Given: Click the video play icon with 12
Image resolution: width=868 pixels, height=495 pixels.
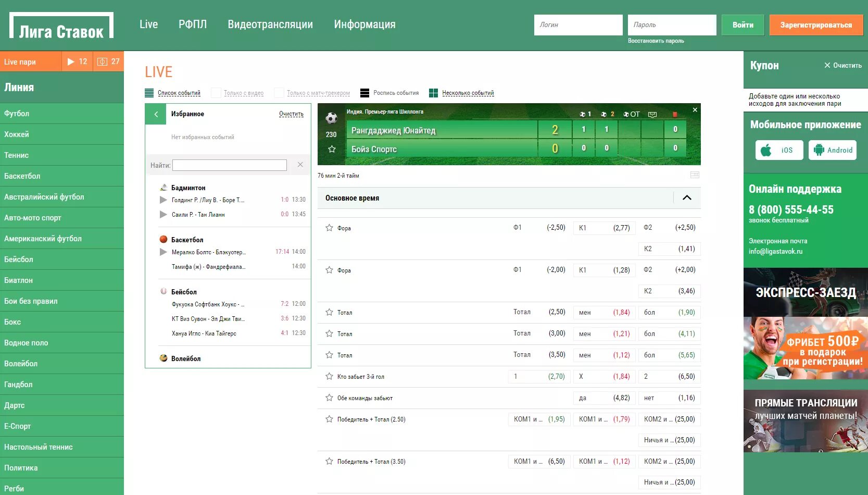Looking at the screenshot, I should (x=78, y=61).
